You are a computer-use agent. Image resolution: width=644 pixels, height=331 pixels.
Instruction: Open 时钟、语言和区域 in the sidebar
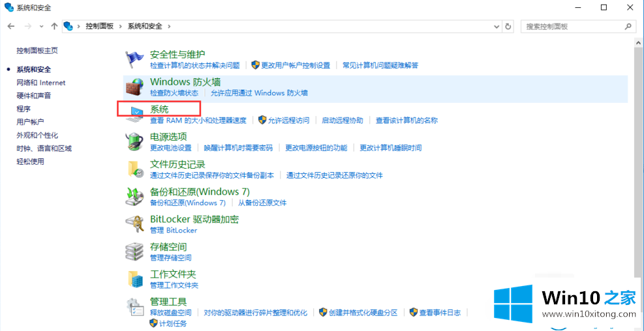coord(44,148)
